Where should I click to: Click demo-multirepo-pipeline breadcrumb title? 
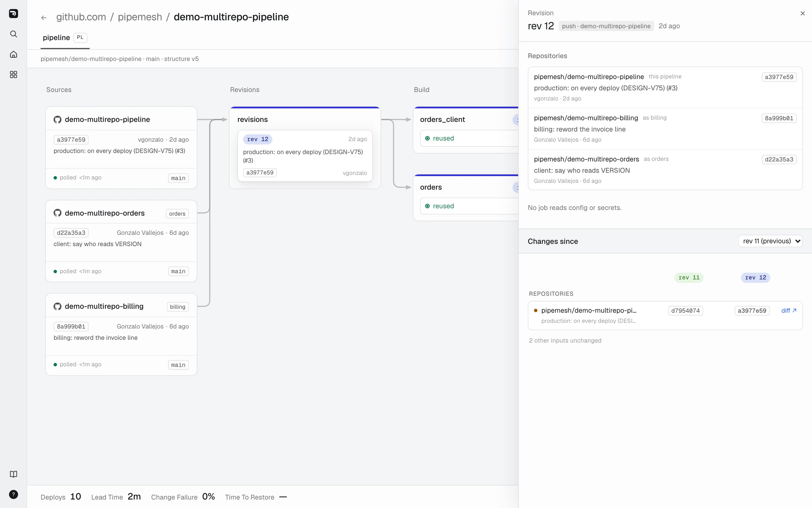(x=231, y=17)
